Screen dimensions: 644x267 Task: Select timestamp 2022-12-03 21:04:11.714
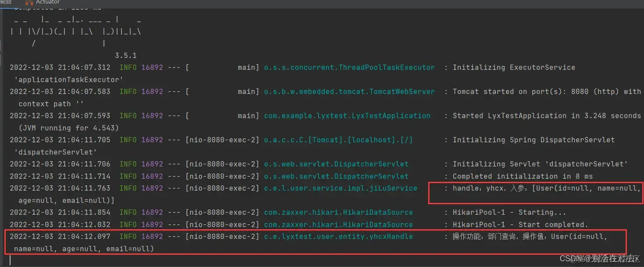60,177
